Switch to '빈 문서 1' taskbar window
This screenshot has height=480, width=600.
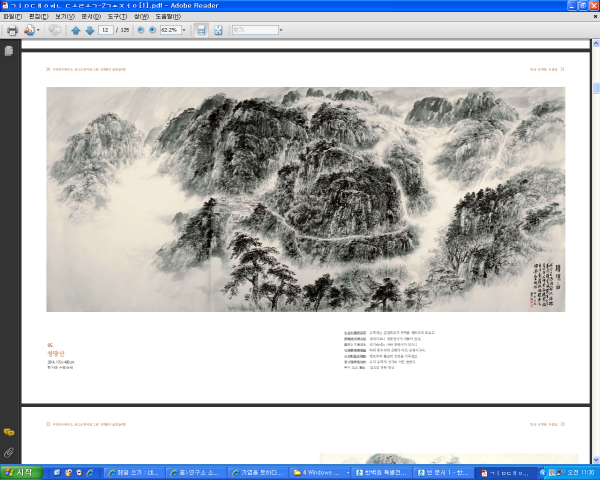coord(443,473)
